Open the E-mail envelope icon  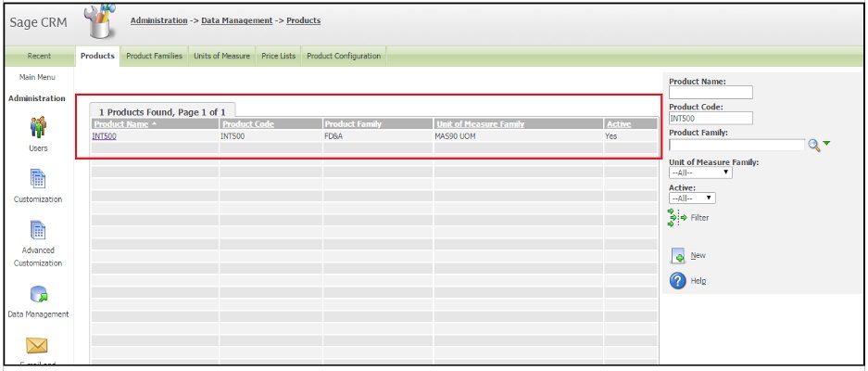(x=37, y=345)
